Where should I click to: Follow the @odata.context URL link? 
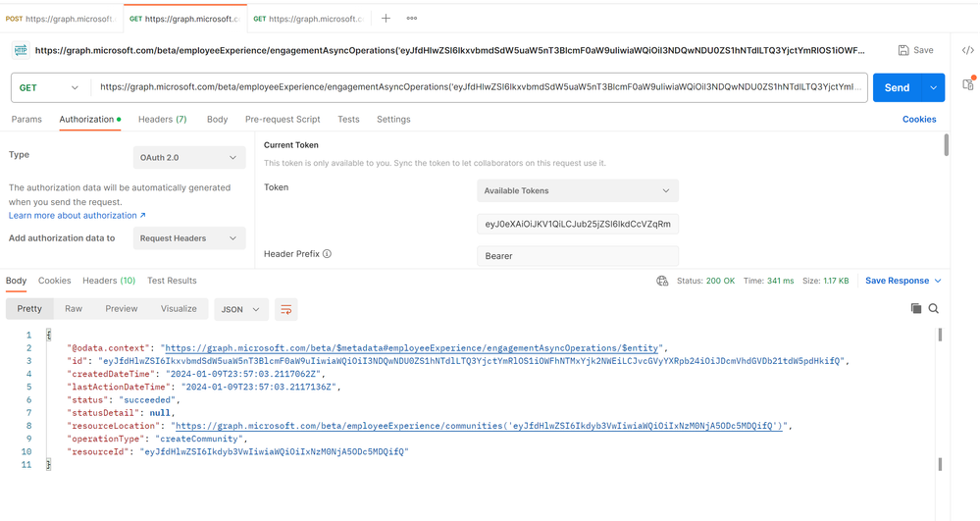coord(411,348)
